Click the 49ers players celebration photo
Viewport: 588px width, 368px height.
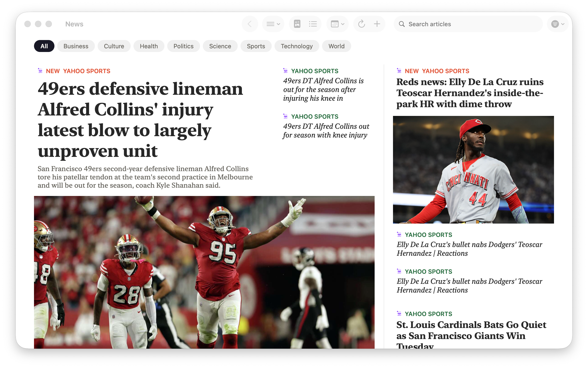click(x=204, y=272)
